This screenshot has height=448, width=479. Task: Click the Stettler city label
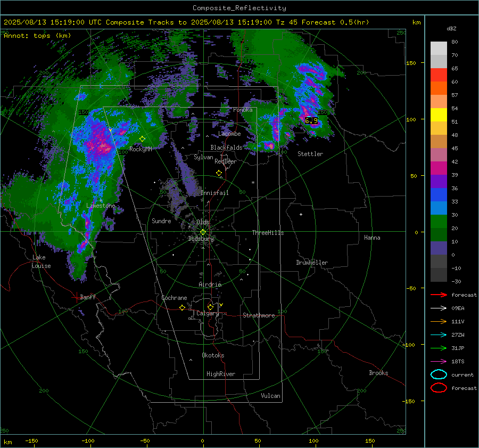point(310,154)
